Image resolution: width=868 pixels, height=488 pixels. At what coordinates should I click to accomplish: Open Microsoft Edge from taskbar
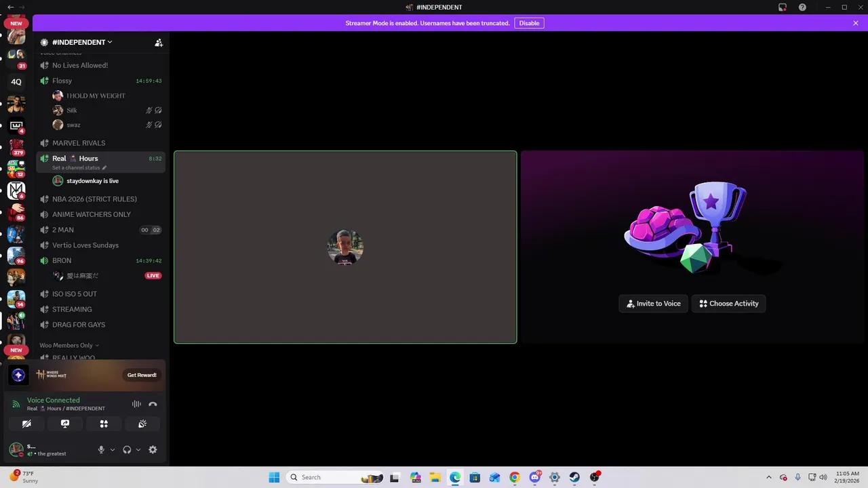tap(455, 477)
